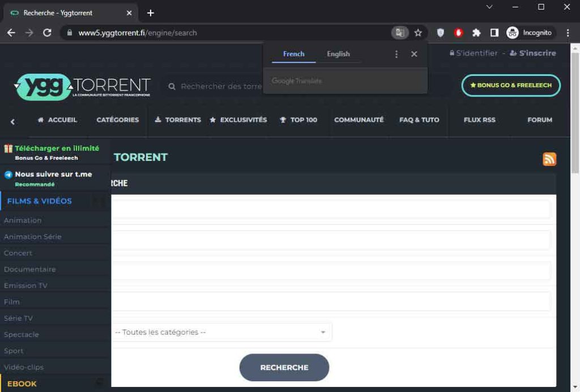Reload the page with the refresh icon

pos(47,33)
